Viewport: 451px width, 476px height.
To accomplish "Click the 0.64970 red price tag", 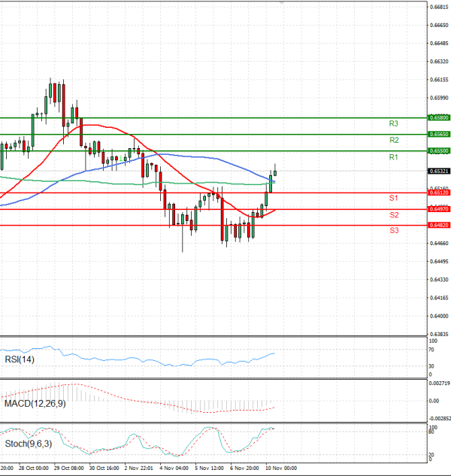I will (438, 210).
